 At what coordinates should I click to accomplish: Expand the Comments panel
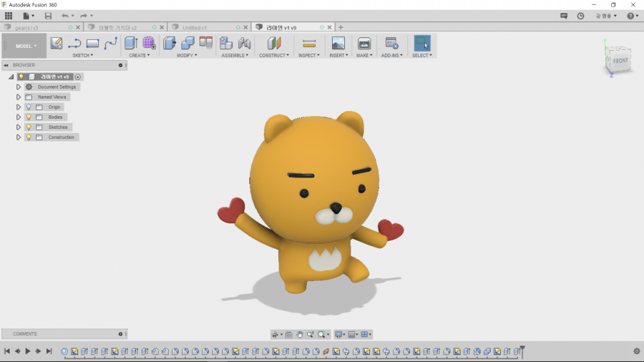pyautogui.click(x=120, y=334)
